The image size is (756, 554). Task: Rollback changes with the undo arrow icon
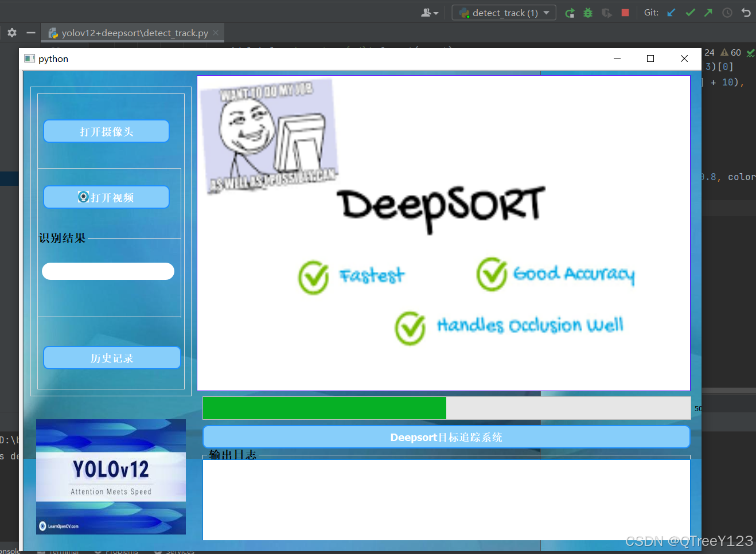[x=746, y=13]
